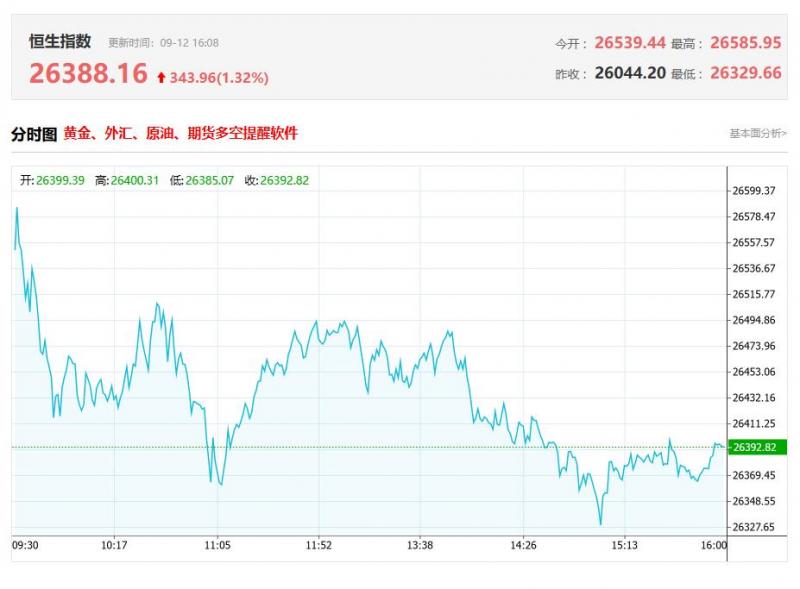Select the 分时图 tab

tap(33, 133)
